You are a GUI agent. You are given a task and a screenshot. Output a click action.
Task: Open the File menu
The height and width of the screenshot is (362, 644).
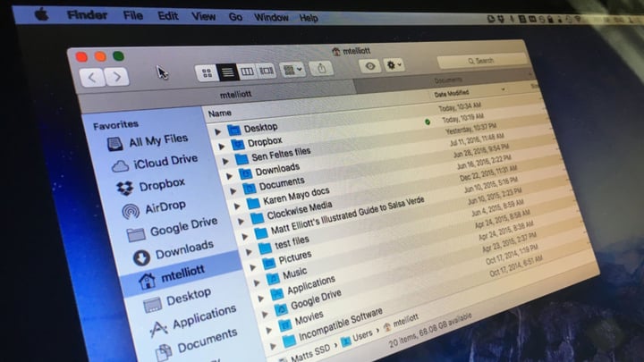point(133,15)
